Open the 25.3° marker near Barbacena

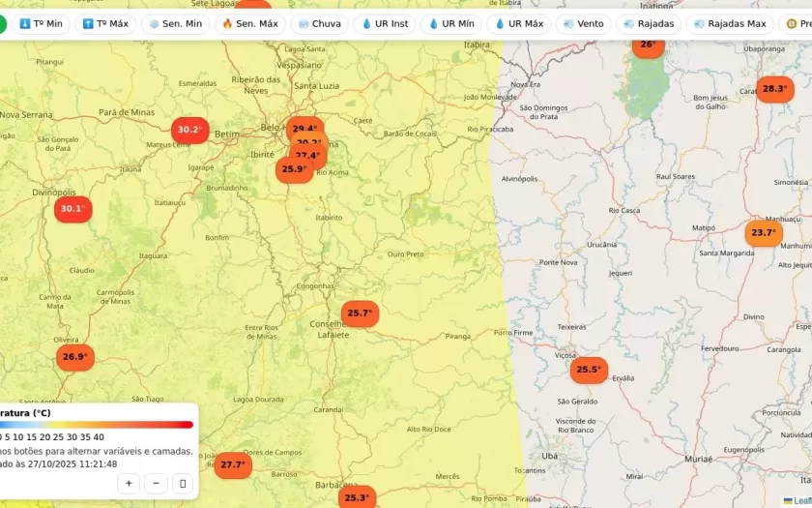click(x=358, y=497)
